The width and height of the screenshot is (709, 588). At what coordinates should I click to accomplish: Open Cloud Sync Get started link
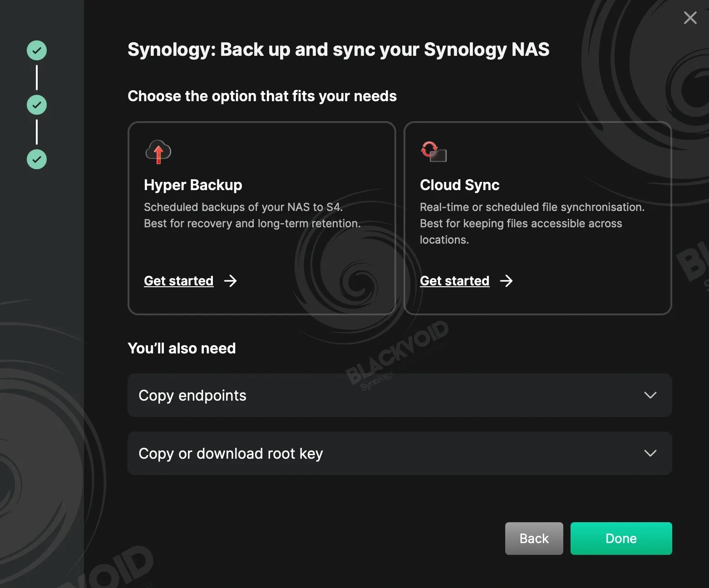click(x=455, y=281)
